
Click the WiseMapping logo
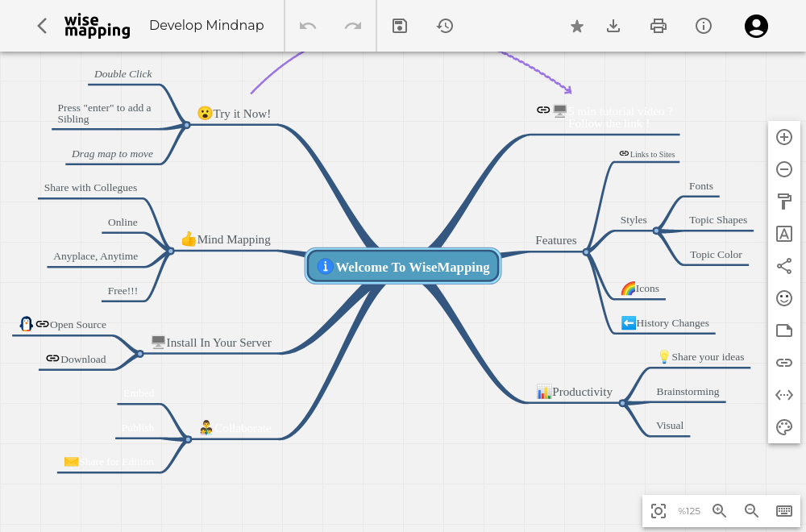point(98,26)
